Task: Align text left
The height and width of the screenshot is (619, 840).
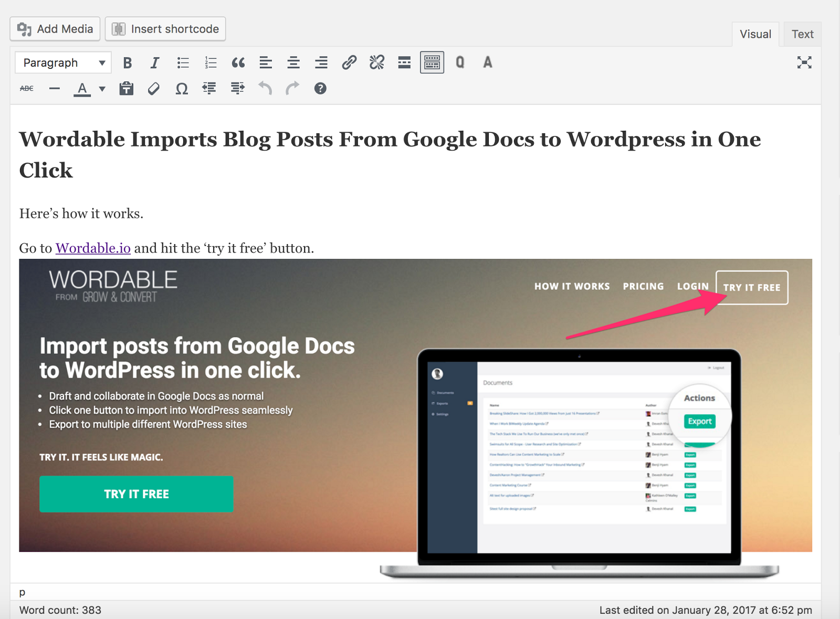Action: 266,63
